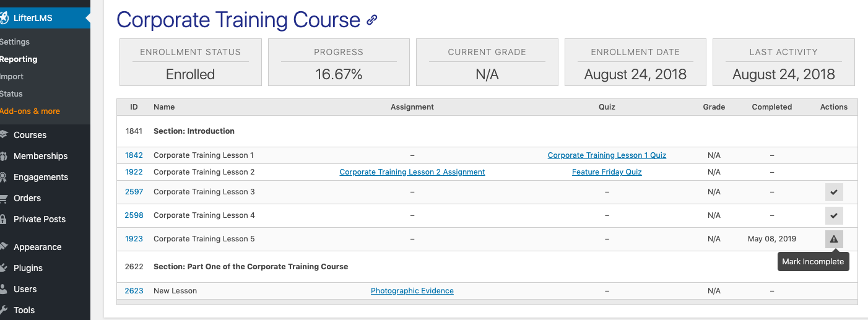Image resolution: width=868 pixels, height=320 pixels.
Task: Open the Feature Friday Quiz link
Action: (x=607, y=172)
